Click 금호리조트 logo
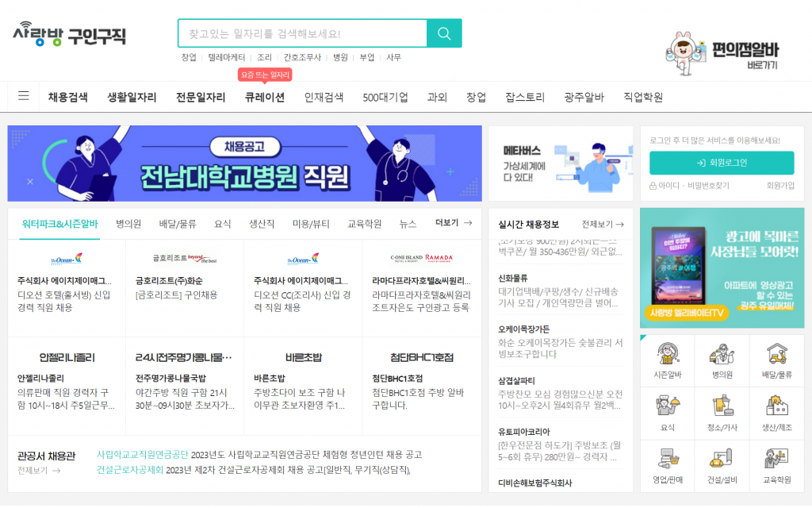Viewport: 812px width, 508px height. 184,258
